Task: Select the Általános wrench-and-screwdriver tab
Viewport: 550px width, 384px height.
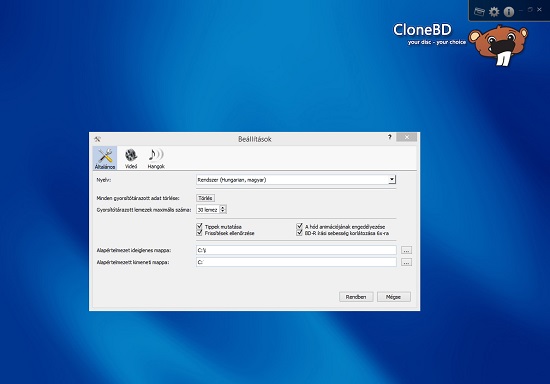Action: (105, 158)
